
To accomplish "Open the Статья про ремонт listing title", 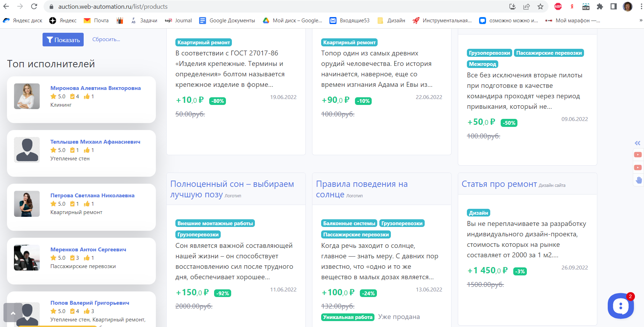I will click(x=499, y=184).
